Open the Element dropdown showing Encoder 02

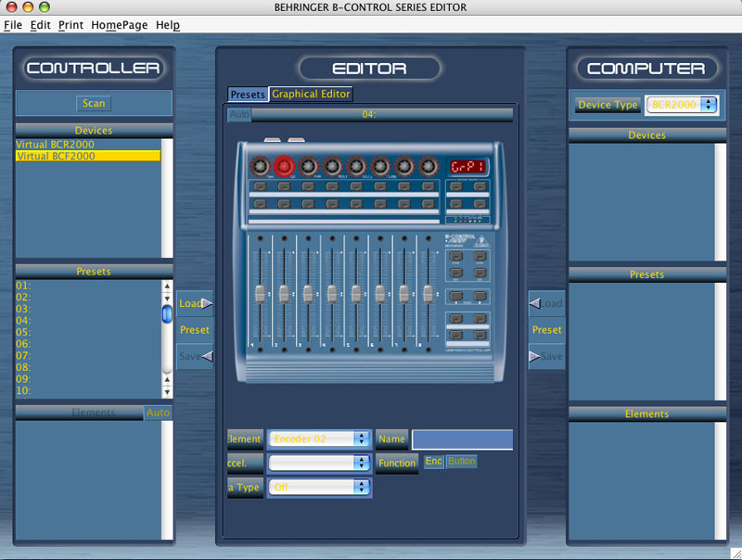pos(319,439)
